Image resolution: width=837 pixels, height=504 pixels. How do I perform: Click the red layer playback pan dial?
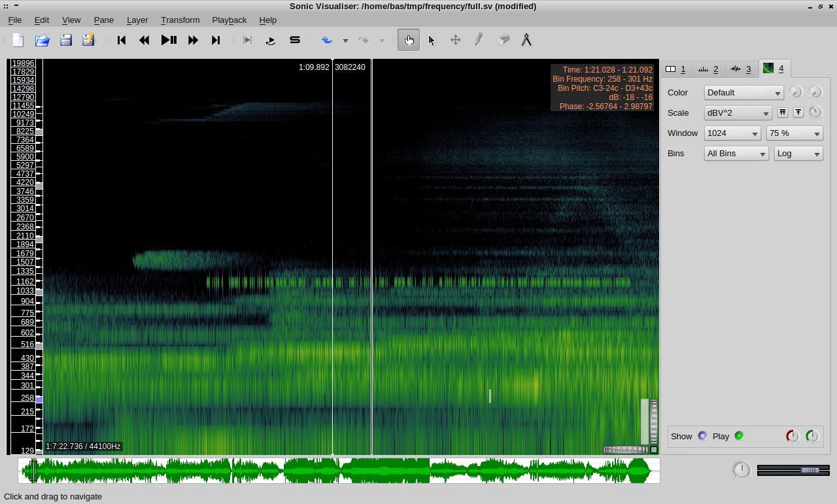click(793, 436)
